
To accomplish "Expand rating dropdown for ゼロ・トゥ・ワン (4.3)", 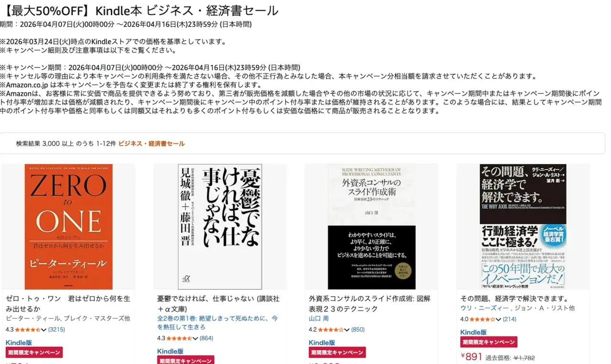I will click(44, 330).
